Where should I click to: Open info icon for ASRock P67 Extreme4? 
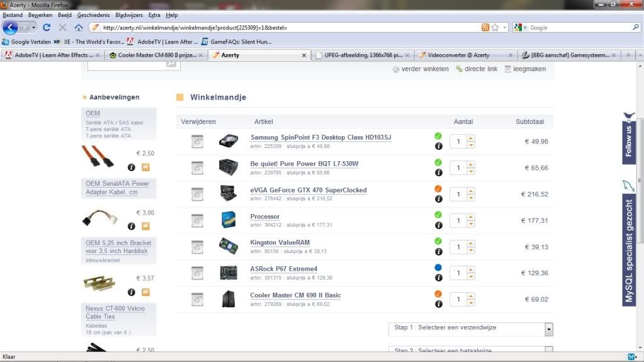pos(439,278)
